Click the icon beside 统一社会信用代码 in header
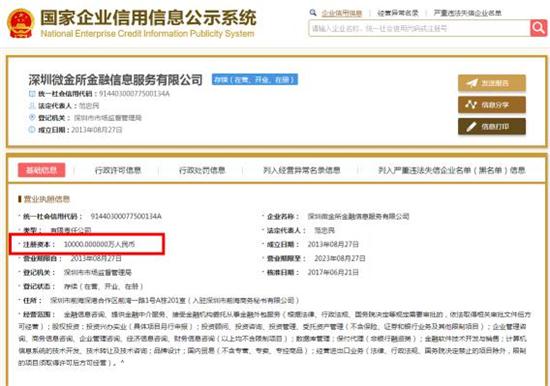The width and height of the screenshot is (550, 386). click(32, 94)
